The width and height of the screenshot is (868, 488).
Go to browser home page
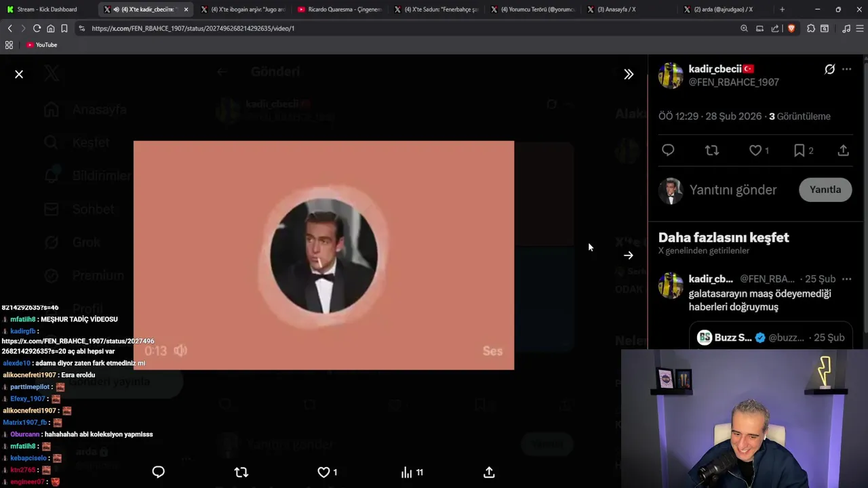click(x=50, y=28)
